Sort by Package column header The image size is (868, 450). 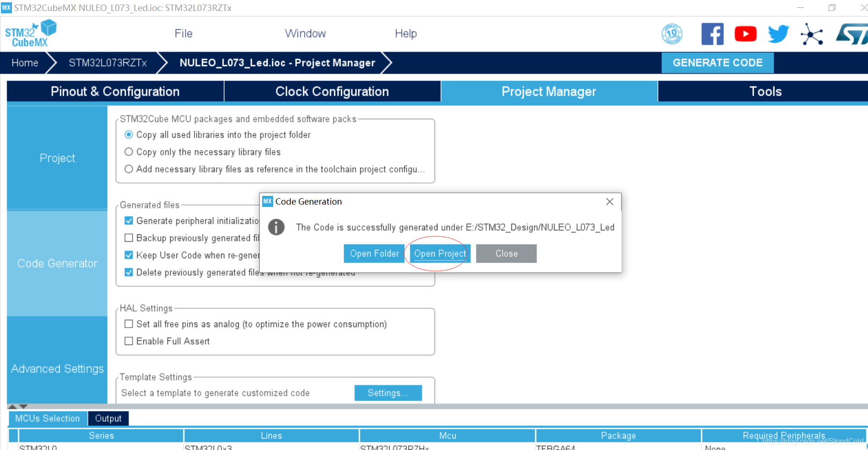click(x=618, y=436)
